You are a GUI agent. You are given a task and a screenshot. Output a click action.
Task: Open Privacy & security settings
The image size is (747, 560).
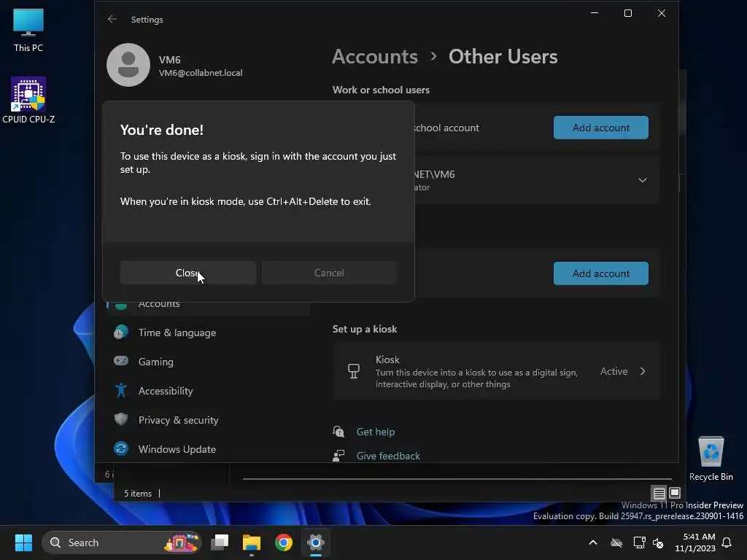pyautogui.click(x=208, y=420)
